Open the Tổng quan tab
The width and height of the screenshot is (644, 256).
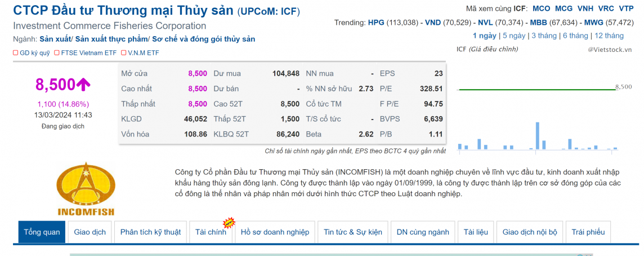tap(42, 232)
